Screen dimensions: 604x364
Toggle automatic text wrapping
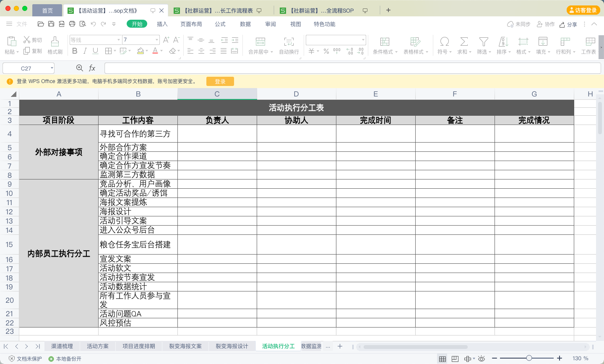point(289,45)
